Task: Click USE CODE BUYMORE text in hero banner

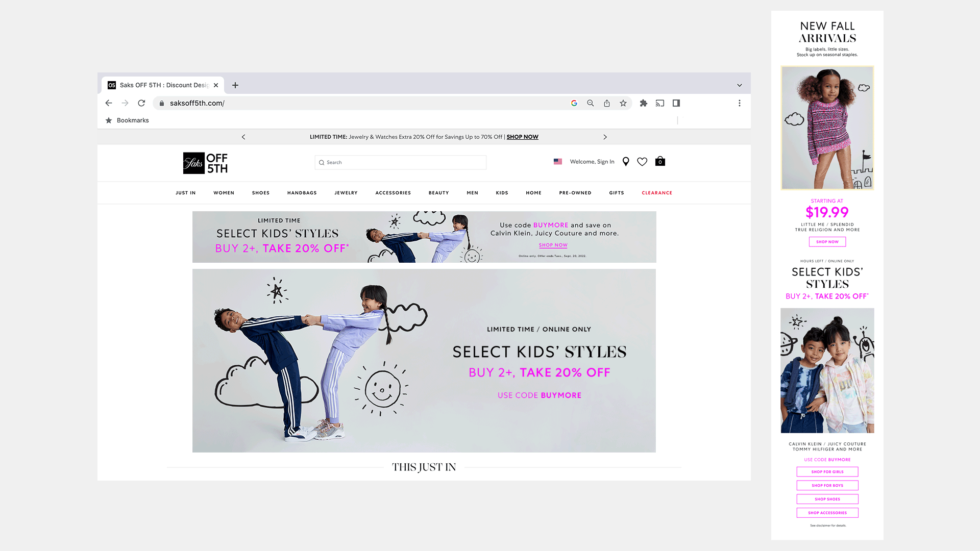Action: click(540, 395)
